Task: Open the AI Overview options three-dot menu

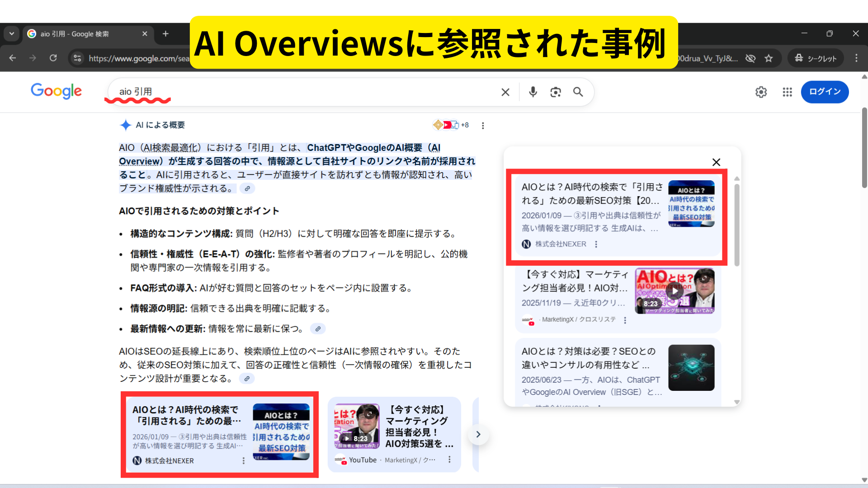Action: (483, 125)
